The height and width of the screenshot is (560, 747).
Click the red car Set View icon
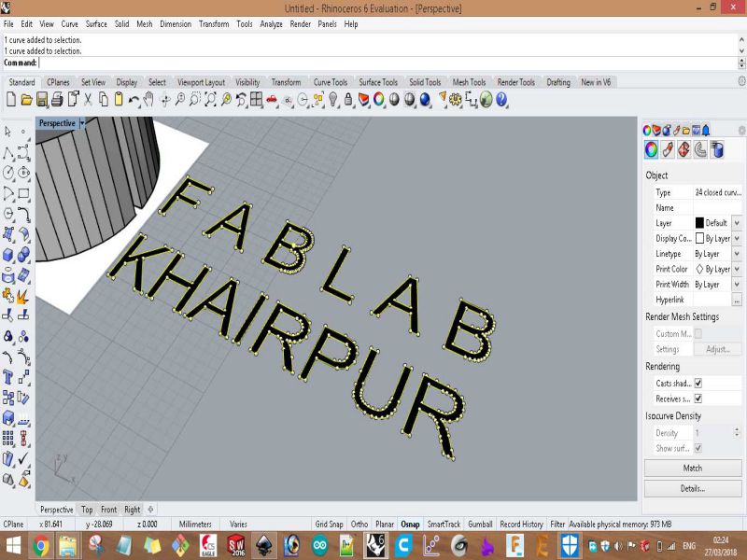pyautogui.click(x=272, y=100)
